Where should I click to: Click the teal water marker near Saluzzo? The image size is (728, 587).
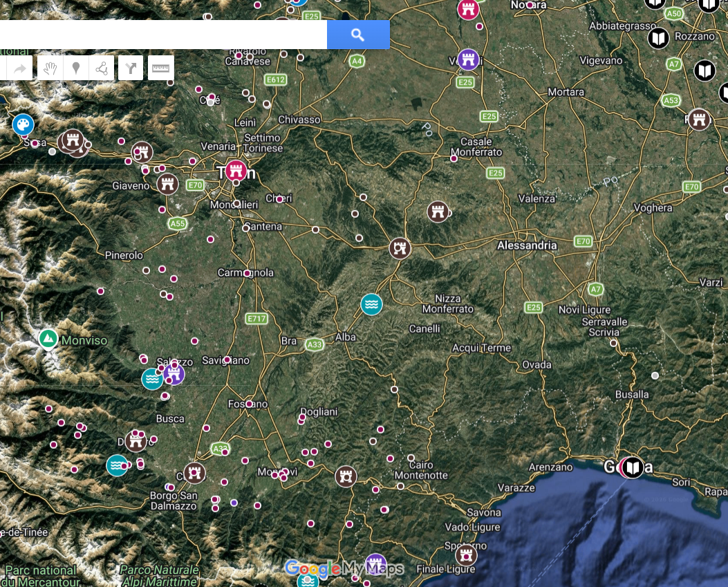point(152,380)
